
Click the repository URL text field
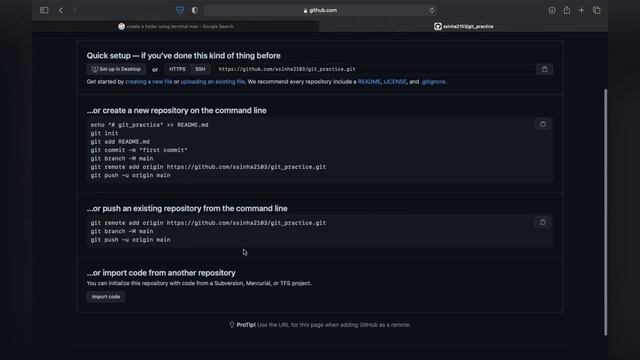click(x=375, y=69)
